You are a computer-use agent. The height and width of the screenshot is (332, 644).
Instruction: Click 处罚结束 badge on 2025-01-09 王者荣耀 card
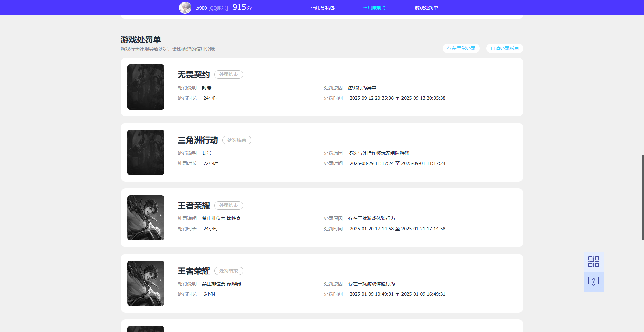pyautogui.click(x=229, y=271)
